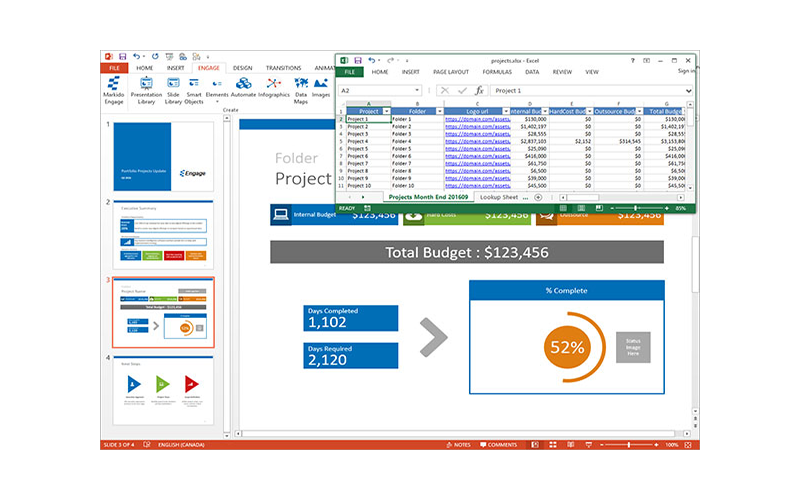Switch to the PowerPoint TRANSITIONS tab
The height and width of the screenshot is (500, 800).
pos(283,68)
